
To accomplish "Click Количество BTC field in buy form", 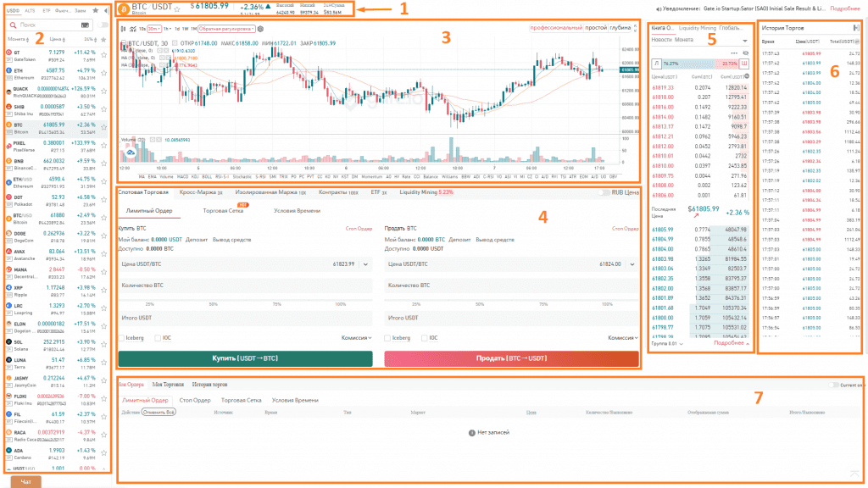I will (245, 286).
